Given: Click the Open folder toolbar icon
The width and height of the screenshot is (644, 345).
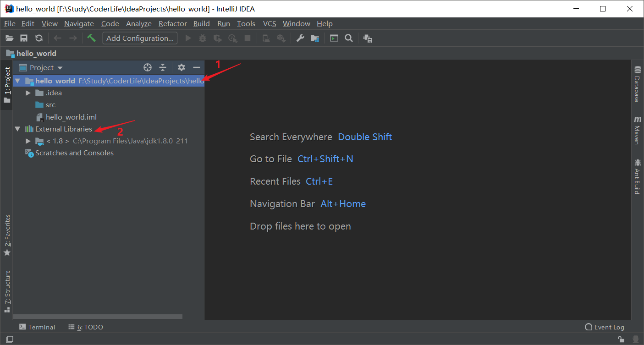Looking at the screenshot, I should tap(9, 38).
